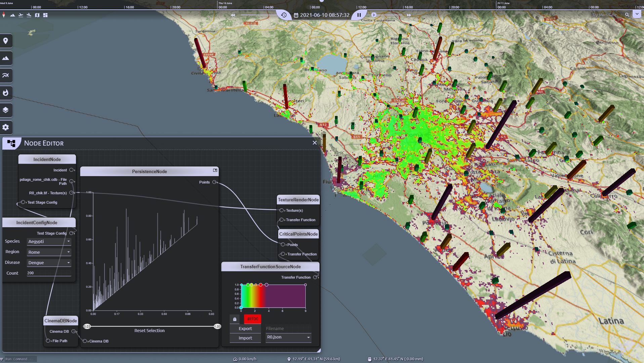
Task: Click the File Path output socket of IncidentNode
Action: [71, 182]
